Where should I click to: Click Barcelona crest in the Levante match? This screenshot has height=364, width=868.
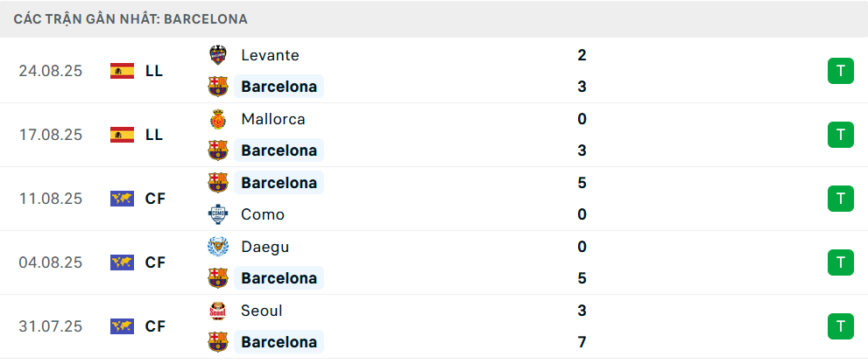click(217, 87)
